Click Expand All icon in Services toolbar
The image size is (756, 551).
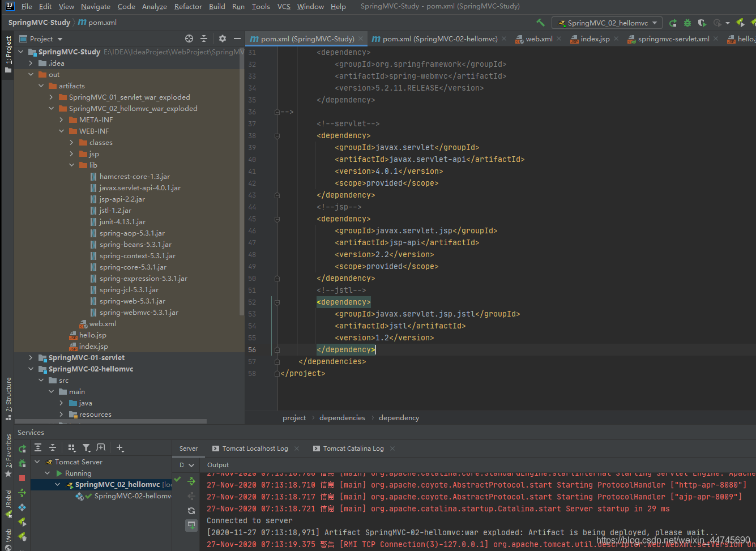tap(38, 447)
